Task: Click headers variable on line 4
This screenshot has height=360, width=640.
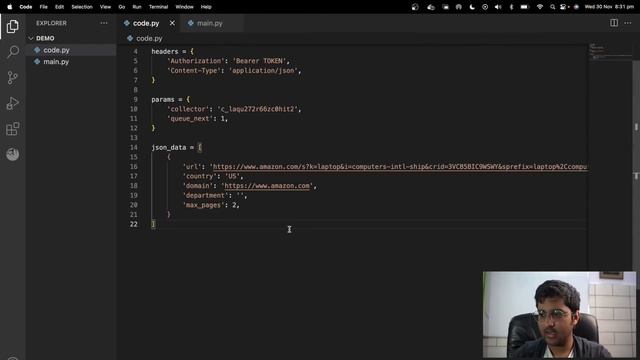Action: click(165, 51)
